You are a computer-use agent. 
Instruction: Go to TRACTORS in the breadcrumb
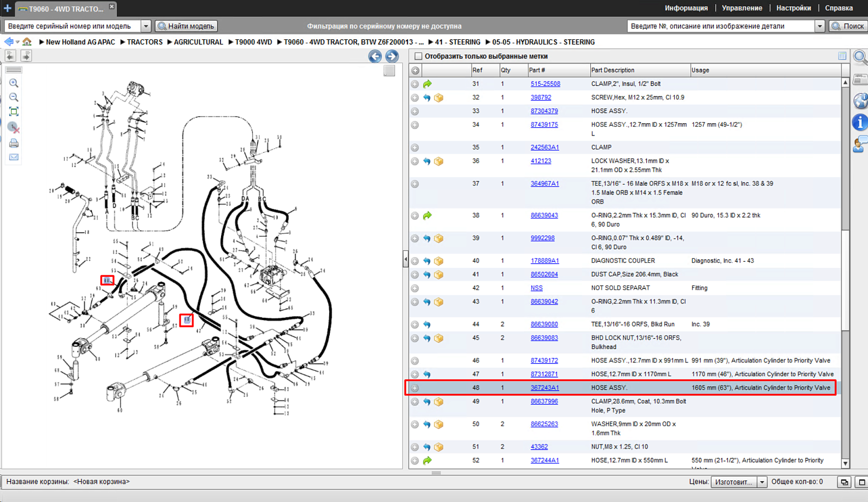145,42
